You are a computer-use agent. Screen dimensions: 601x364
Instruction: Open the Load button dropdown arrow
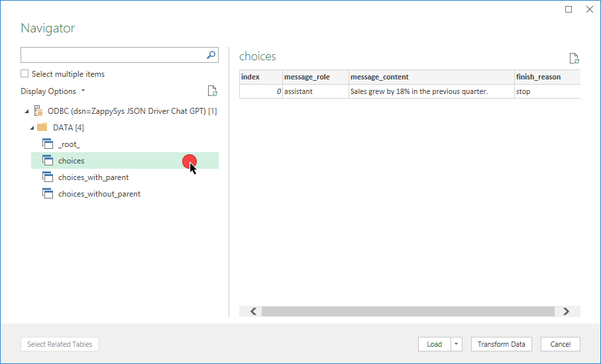click(x=457, y=344)
